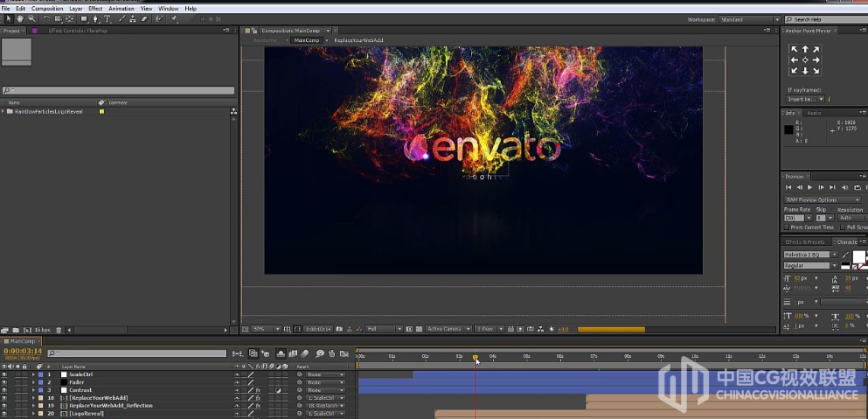
Task: Click the next frame button in Preview
Action: 822,187
